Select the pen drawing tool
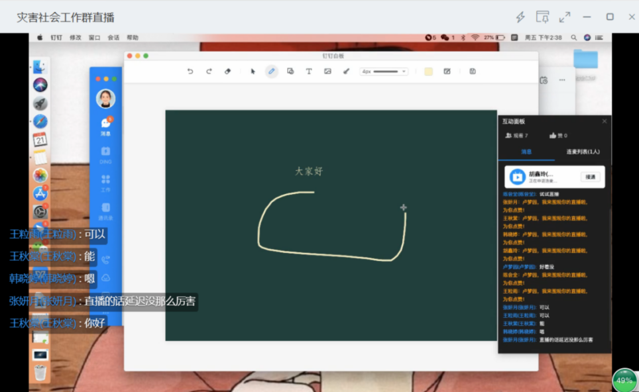Image resolution: width=639 pixels, height=392 pixels. [271, 71]
